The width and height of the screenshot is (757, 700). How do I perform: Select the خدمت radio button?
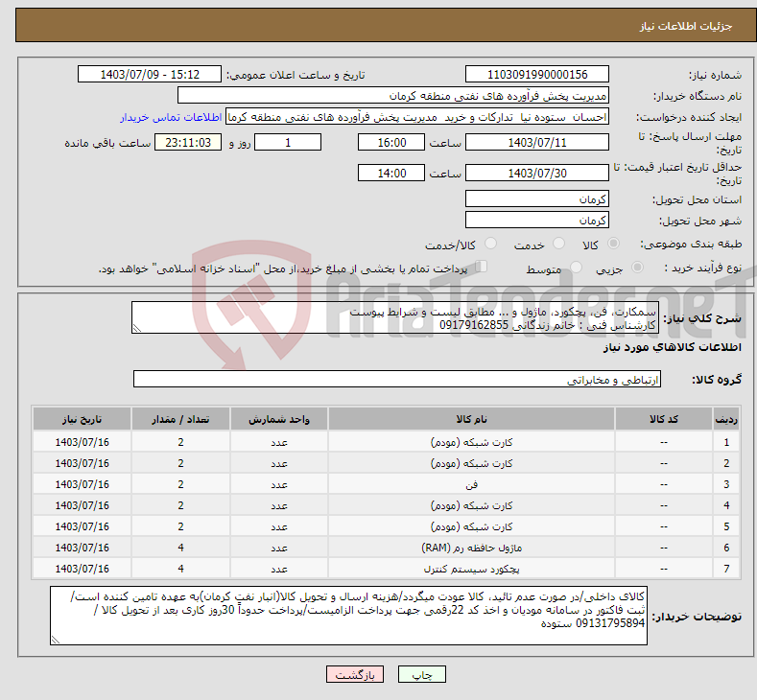(558, 244)
